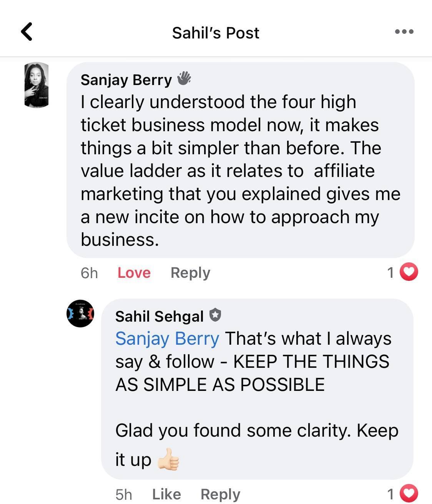The width and height of the screenshot is (432, 504).
Task: Reply to Sahil Sehgal's comment
Action: click(220, 494)
